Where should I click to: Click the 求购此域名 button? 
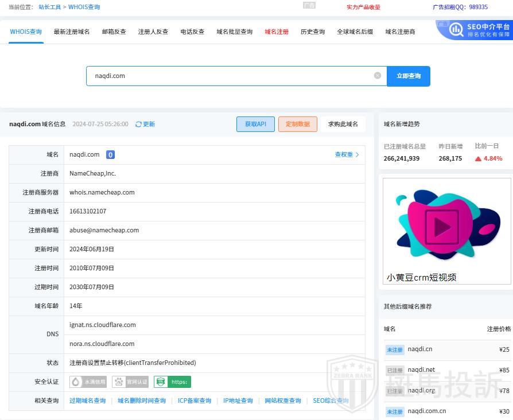(343, 125)
